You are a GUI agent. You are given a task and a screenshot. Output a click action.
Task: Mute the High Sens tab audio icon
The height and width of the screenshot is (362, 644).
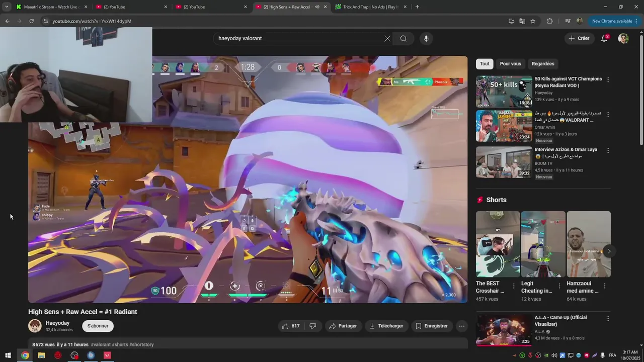pyautogui.click(x=317, y=7)
